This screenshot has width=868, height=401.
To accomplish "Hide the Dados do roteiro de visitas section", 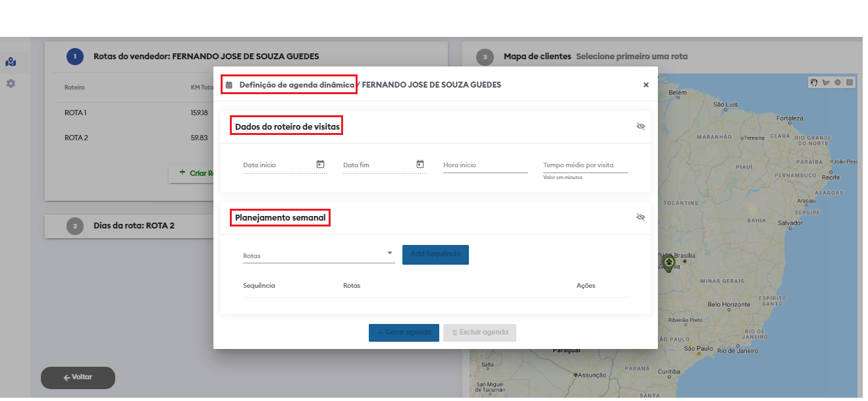I will [640, 126].
